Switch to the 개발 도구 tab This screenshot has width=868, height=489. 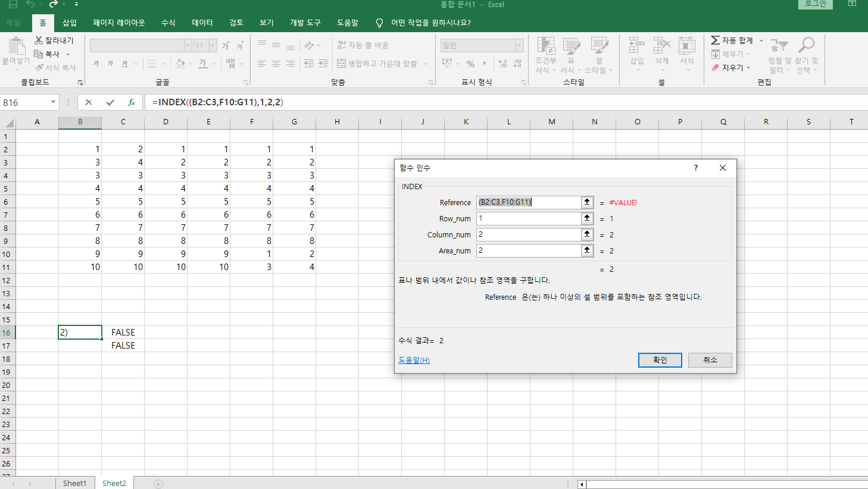[x=305, y=23]
